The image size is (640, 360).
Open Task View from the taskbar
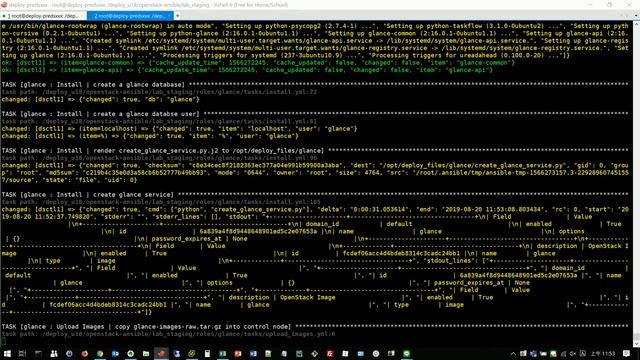click(22, 353)
